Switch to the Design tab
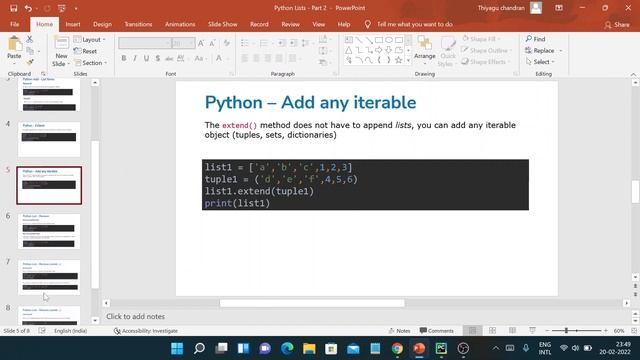 click(102, 24)
